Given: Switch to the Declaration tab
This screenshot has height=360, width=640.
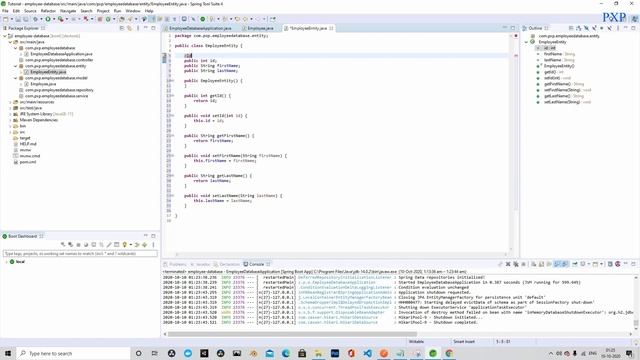Looking at the screenshot, I should point(229,264).
